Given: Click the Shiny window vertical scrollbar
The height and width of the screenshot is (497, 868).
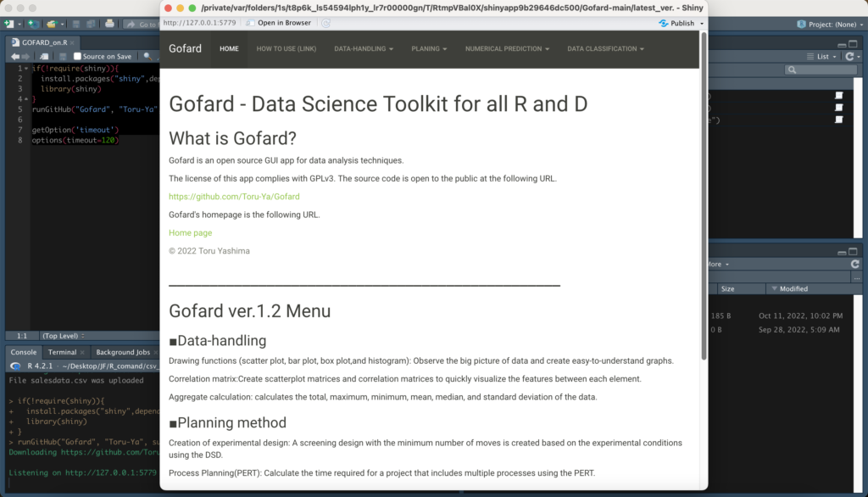Looking at the screenshot, I should click(704, 195).
